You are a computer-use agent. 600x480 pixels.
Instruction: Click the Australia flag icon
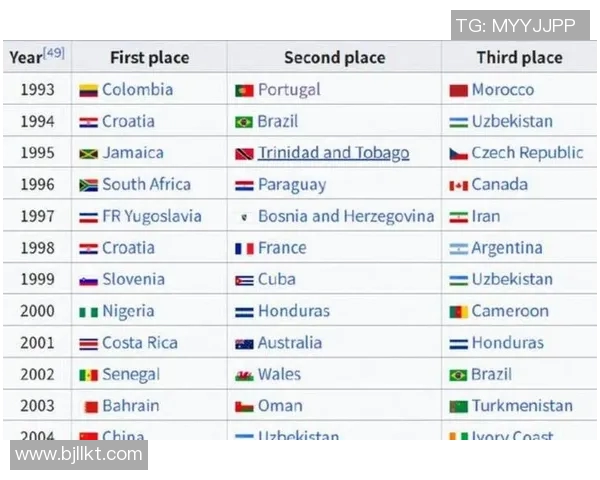[244, 343]
